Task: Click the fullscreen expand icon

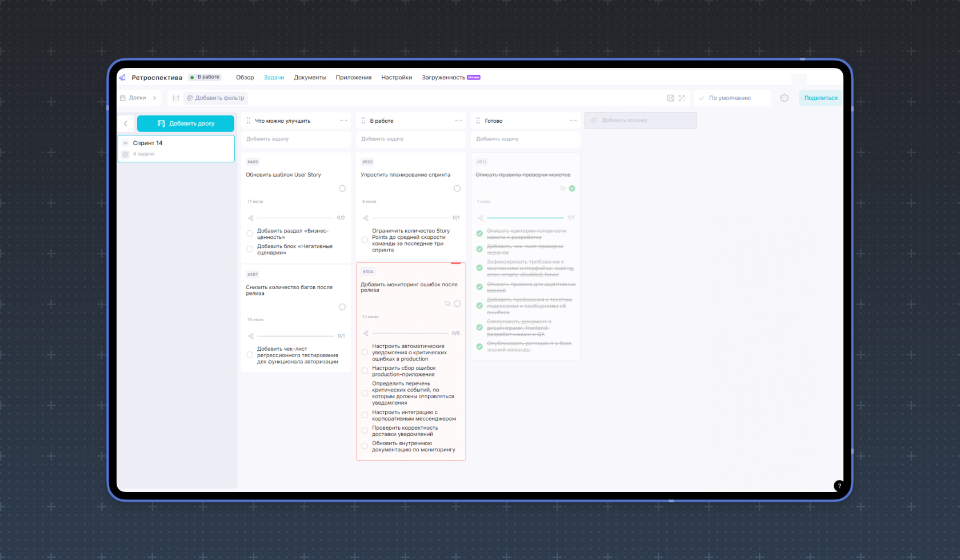Action: click(x=682, y=98)
